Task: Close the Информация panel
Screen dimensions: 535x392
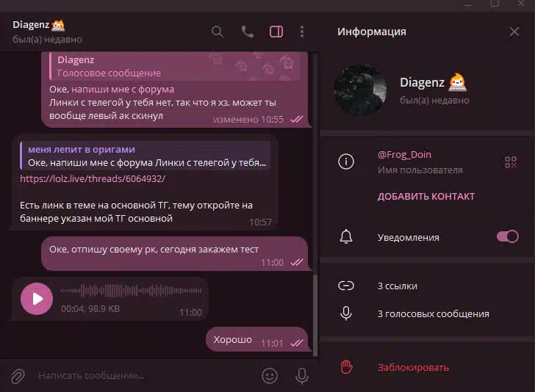Action: point(514,32)
